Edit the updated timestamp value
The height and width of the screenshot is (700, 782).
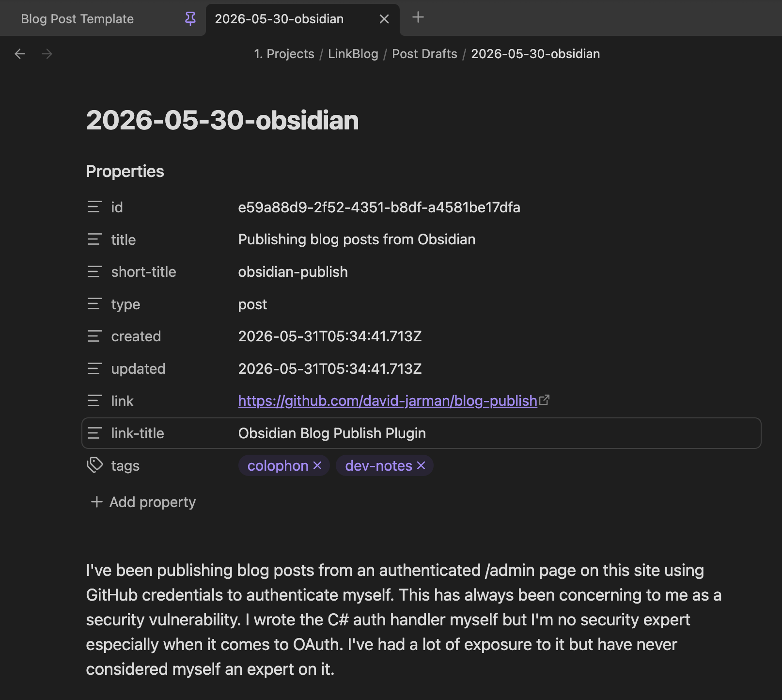tap(330, 369)
